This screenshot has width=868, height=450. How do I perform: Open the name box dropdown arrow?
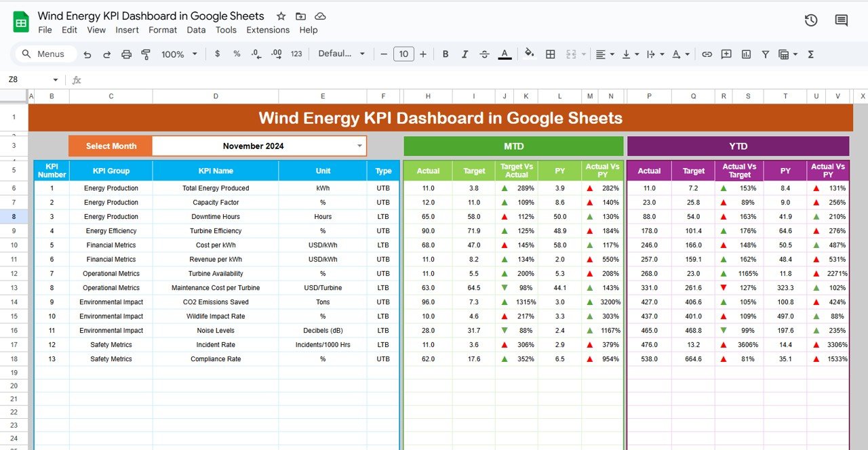point(56,80)
